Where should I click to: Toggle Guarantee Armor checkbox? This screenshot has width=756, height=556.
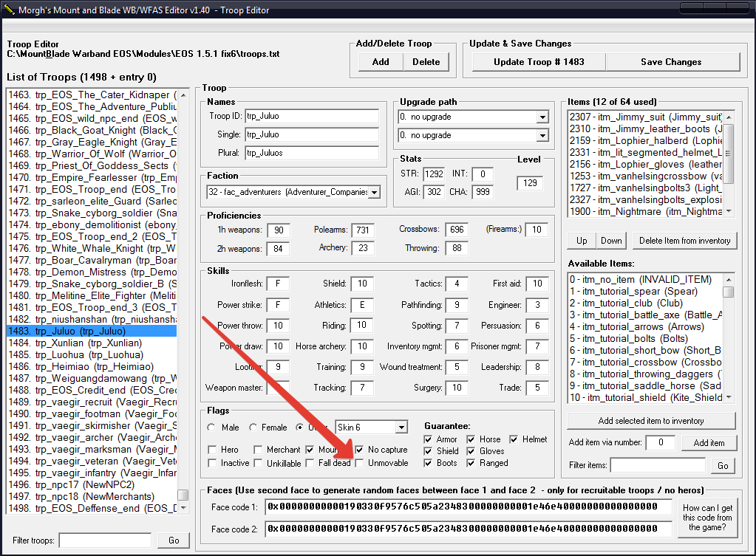click(x=428, y=439)
